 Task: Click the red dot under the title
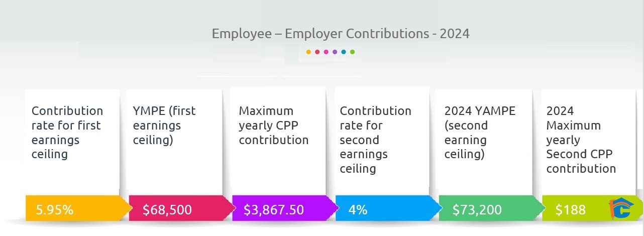pos(317,52)
